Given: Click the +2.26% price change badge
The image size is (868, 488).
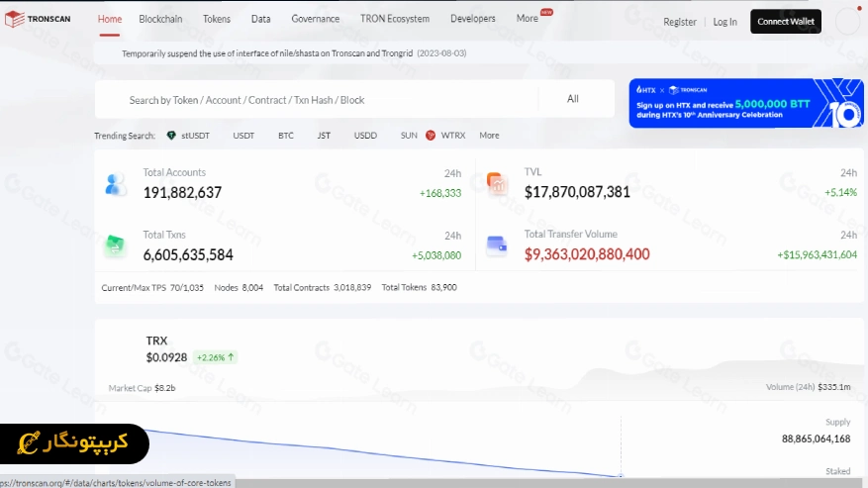Looking at the screenshot, I should coord(216,357).
